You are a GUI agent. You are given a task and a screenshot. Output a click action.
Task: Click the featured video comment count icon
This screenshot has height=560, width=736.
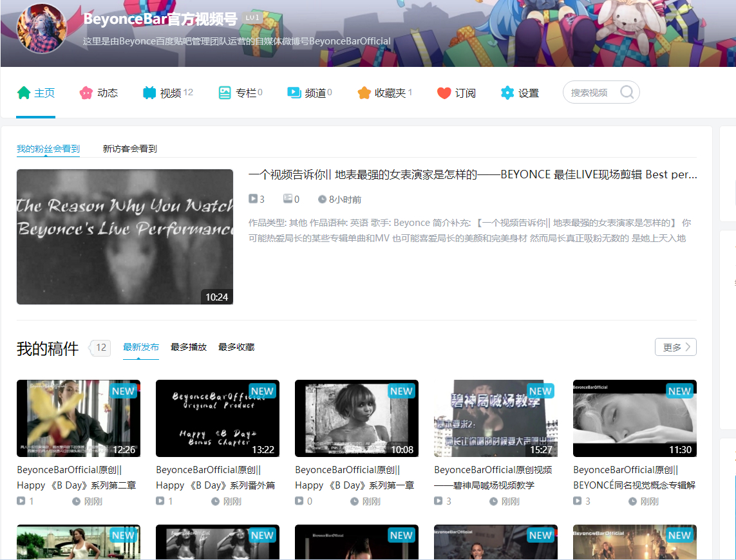(x=288, y=199)
